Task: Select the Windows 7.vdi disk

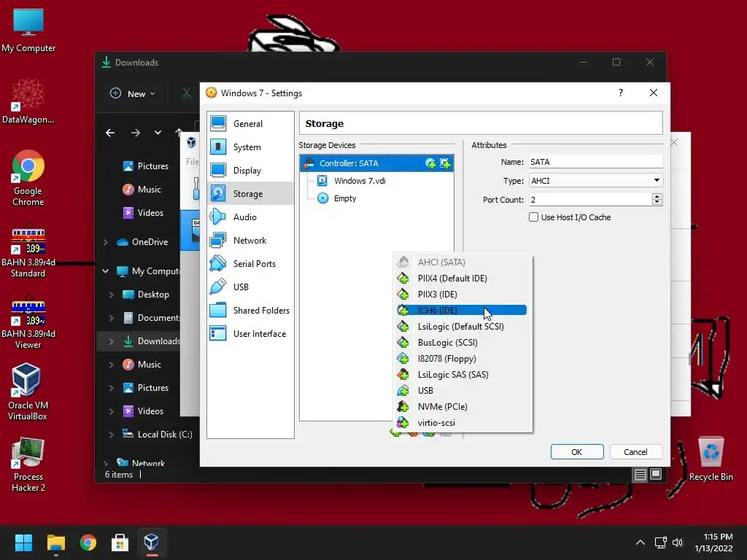Action: click(360, 181)
